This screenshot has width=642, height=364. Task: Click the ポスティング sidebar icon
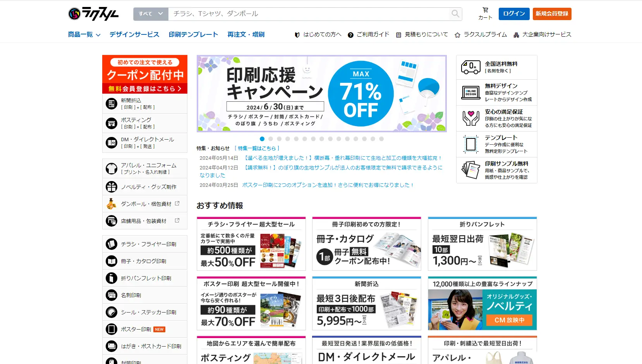click(112, 123)
